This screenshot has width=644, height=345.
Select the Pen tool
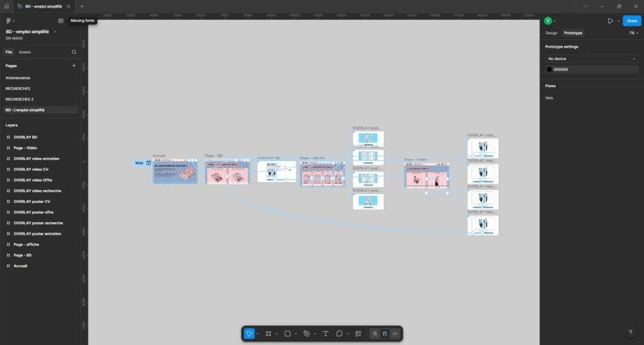307,334
